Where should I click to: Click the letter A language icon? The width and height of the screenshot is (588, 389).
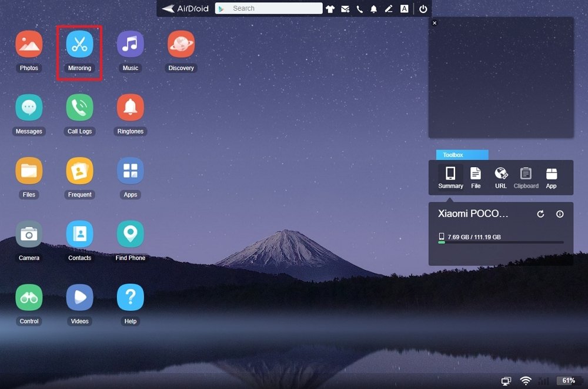[x=404, y=9]
